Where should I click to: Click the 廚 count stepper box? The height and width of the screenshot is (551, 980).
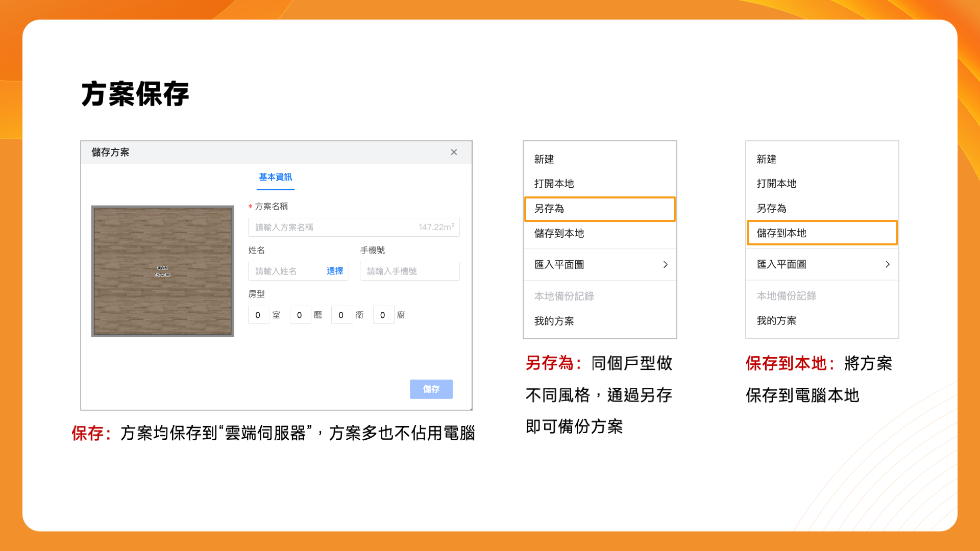point(383,315)
